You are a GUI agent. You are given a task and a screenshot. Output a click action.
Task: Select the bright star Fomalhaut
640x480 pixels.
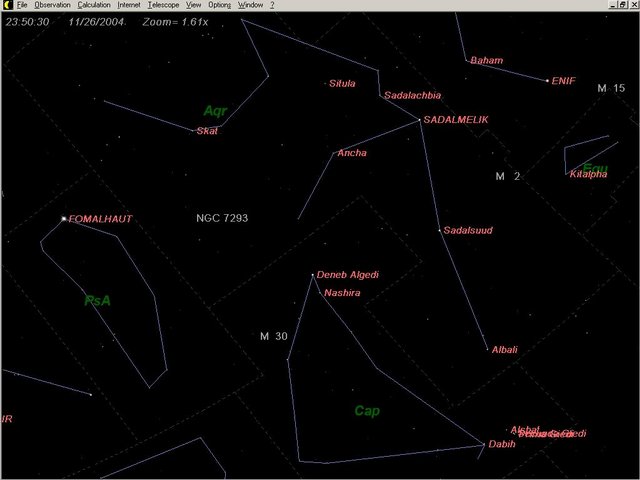tap(64, 218)
